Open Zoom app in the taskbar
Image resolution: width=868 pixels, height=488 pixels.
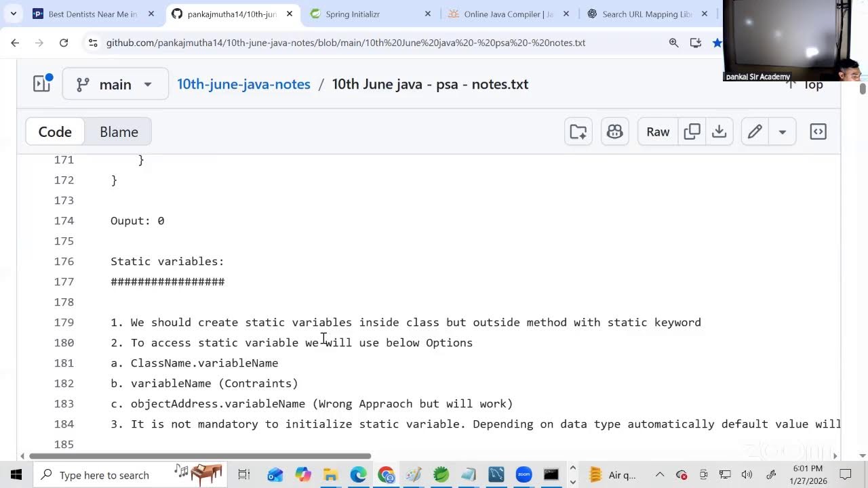(x=524, y=474)
